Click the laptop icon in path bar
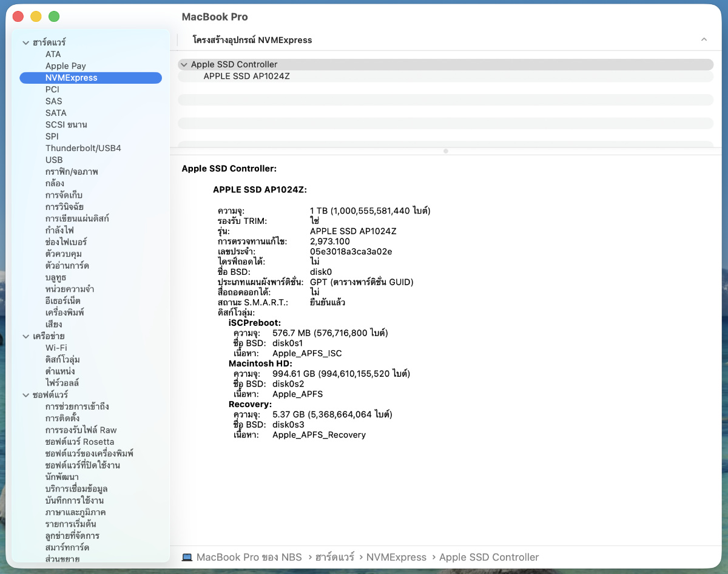Screen dimensions: 728x574 pos(187,557)
